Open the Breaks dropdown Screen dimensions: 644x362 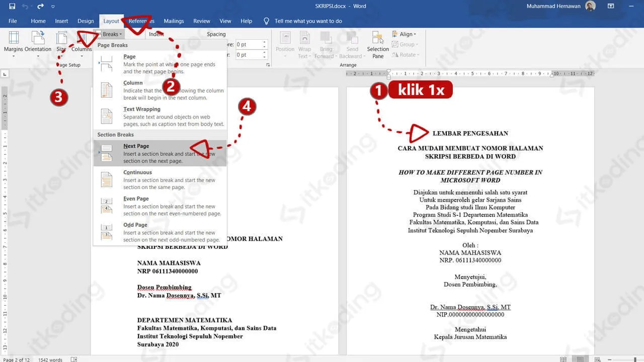pyautogui.click(x=112, y=34)
